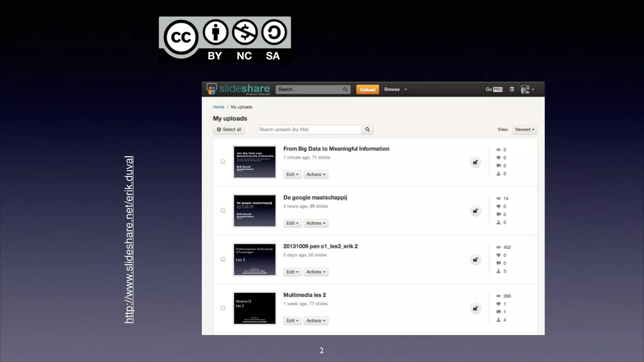Check the box for From Big Data presentation
Viewport: 644px width, 362px height.
(x=223, y=162)
